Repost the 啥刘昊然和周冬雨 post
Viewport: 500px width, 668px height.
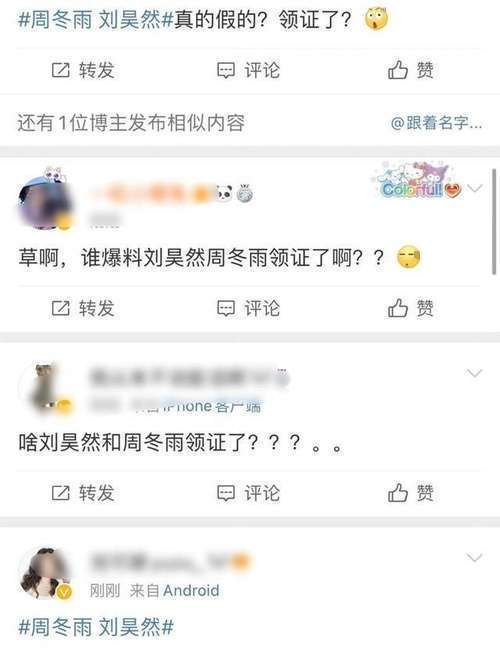coord(83,493)
